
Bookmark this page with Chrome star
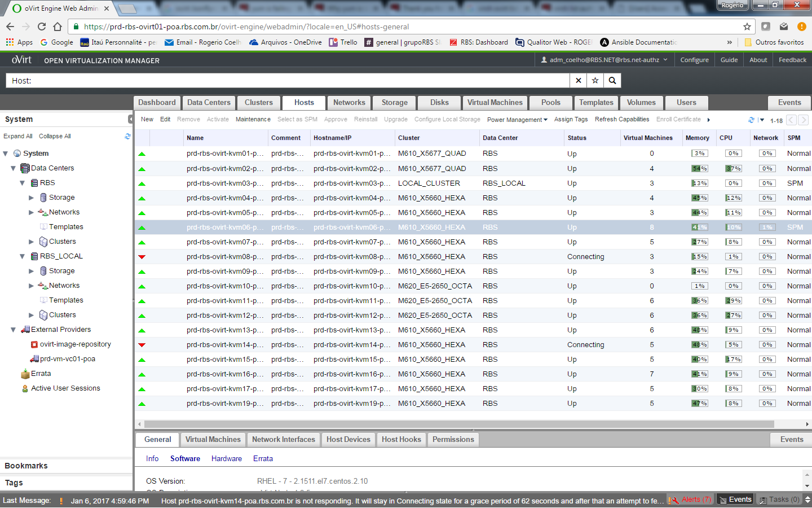[747, 27]
